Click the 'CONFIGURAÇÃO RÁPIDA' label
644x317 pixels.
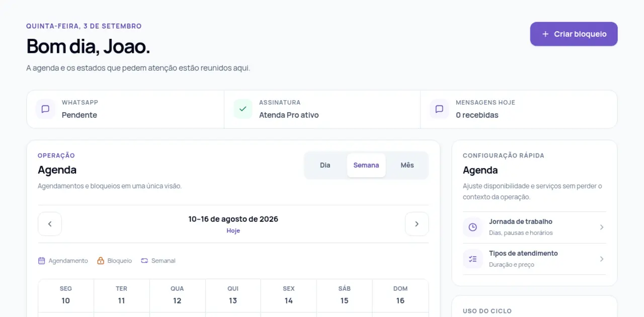[x=504, y=155]
